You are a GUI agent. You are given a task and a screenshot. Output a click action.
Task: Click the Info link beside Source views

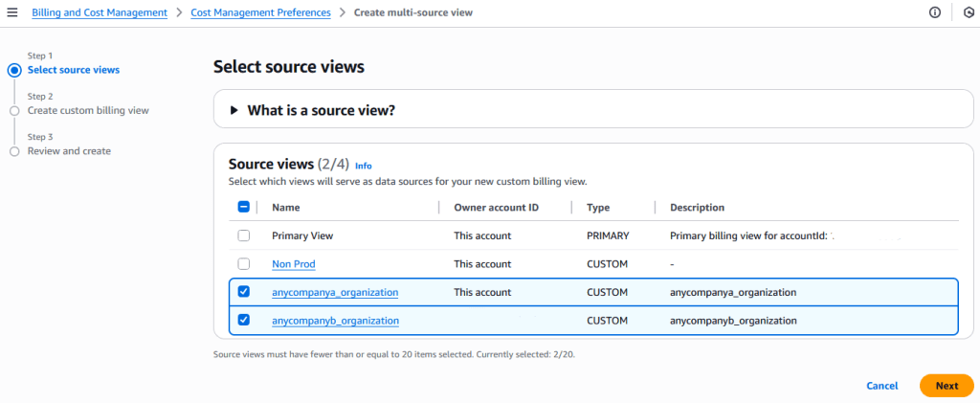pyautogui.click(x=364, y=166)
